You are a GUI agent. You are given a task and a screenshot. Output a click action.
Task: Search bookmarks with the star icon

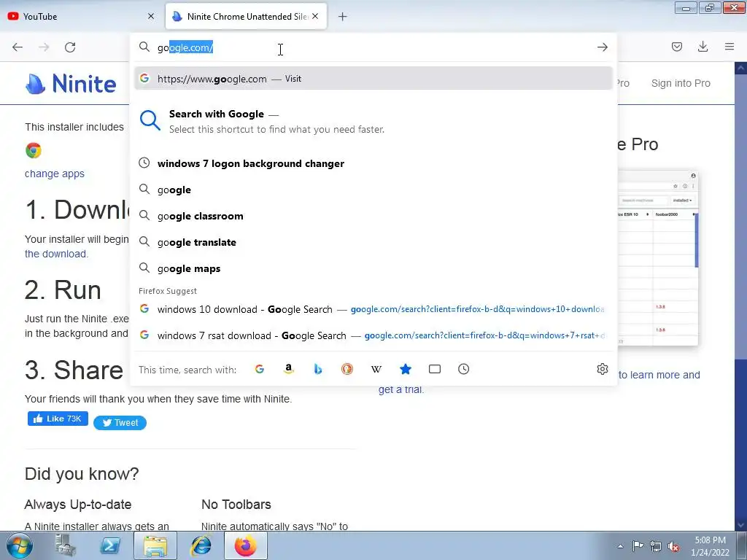click(x=406, y=369)
